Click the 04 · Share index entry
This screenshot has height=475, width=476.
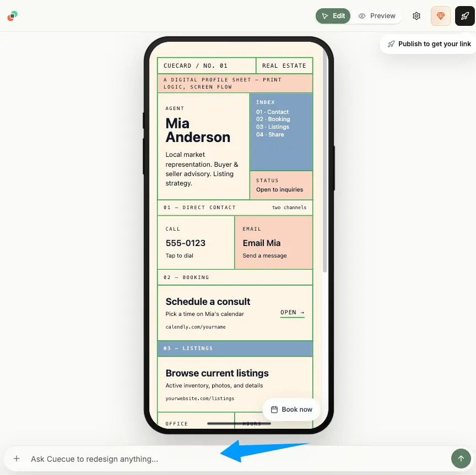pos(270,134)
